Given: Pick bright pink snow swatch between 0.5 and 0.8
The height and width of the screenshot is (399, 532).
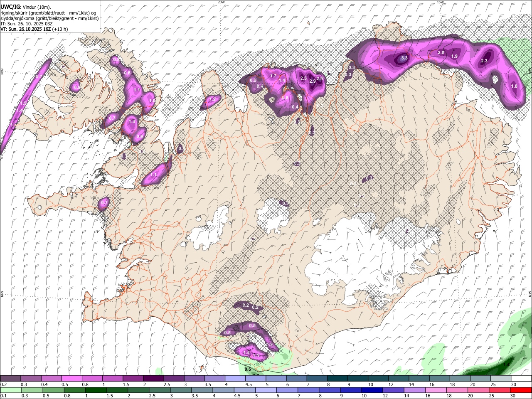Looking at the screenshot, I should coord(72,379).
